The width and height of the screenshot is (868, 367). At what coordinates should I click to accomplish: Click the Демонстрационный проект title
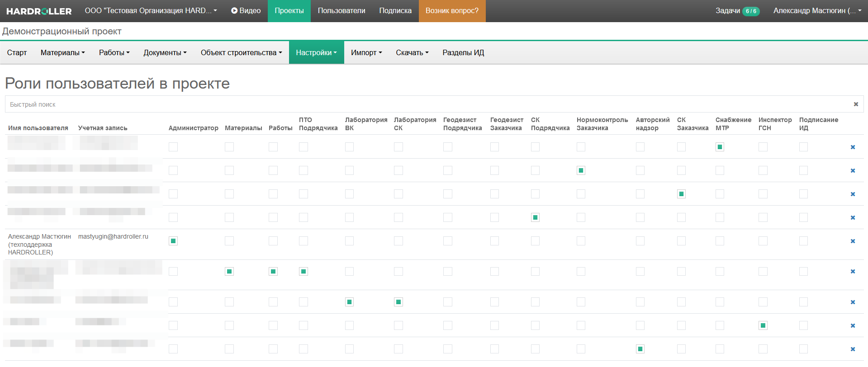tap(62, 31)
